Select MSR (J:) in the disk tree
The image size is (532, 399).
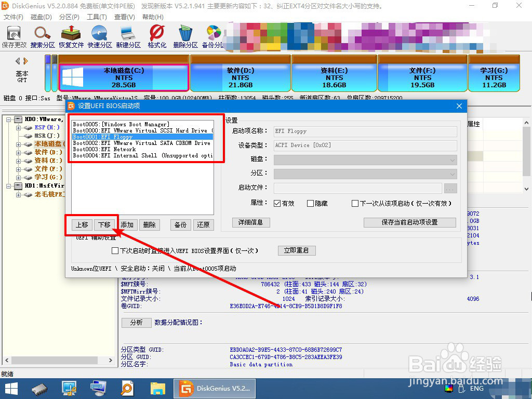[47, 136]
